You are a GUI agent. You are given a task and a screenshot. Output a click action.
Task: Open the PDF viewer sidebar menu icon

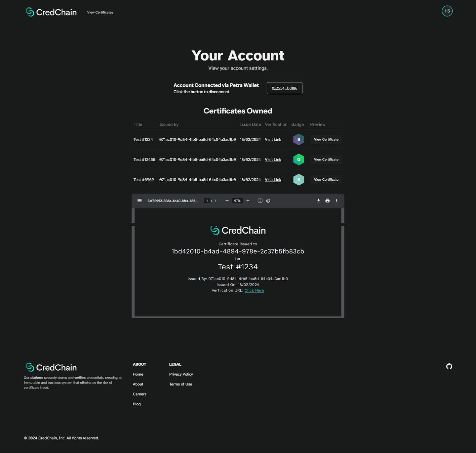coord(139,201)
